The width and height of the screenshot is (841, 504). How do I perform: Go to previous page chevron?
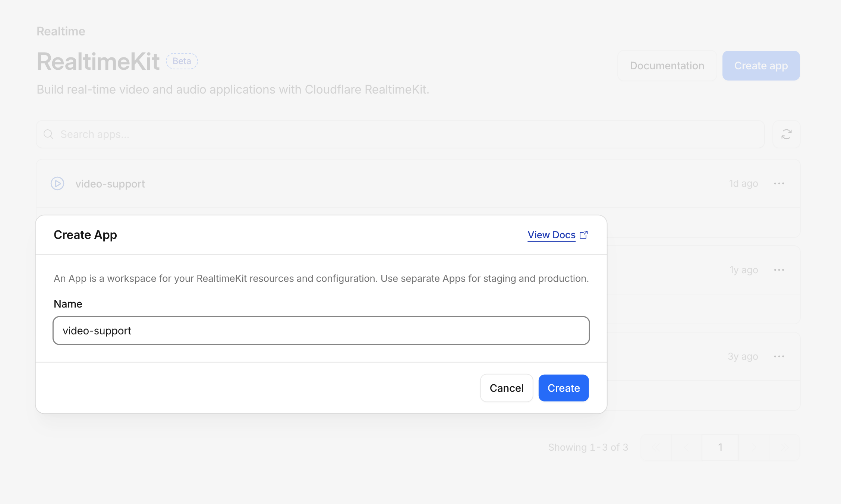click(x=686, y=447)
